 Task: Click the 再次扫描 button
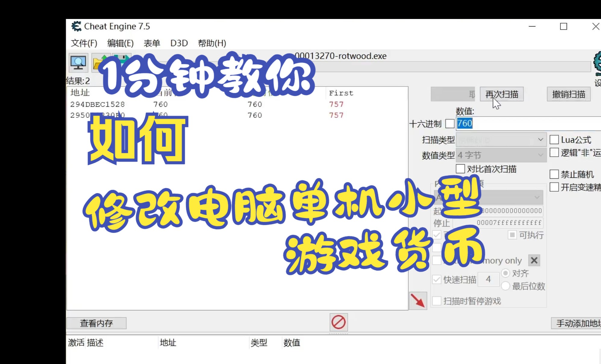[x=502, y=94]
